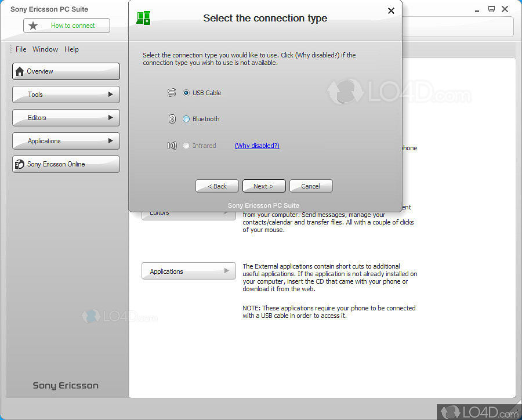Click the Bluetooth symbol icon
Screen dimensions: 522x420
(x=172, y=119)
